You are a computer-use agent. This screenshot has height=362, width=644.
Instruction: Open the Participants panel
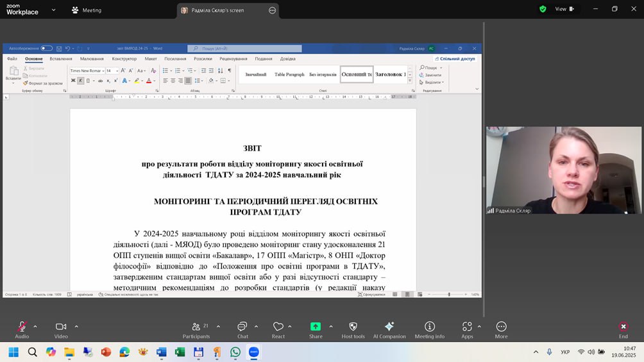[196, 327]
